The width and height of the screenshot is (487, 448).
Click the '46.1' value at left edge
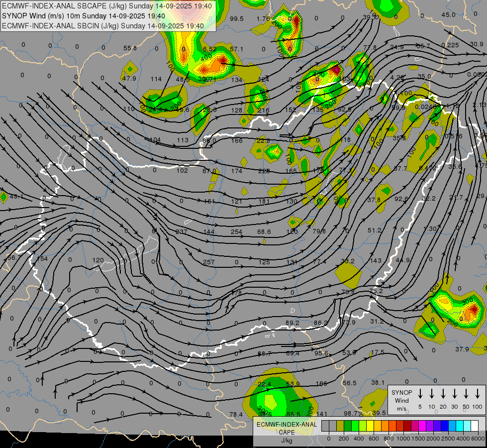click(x=16, y=197)
